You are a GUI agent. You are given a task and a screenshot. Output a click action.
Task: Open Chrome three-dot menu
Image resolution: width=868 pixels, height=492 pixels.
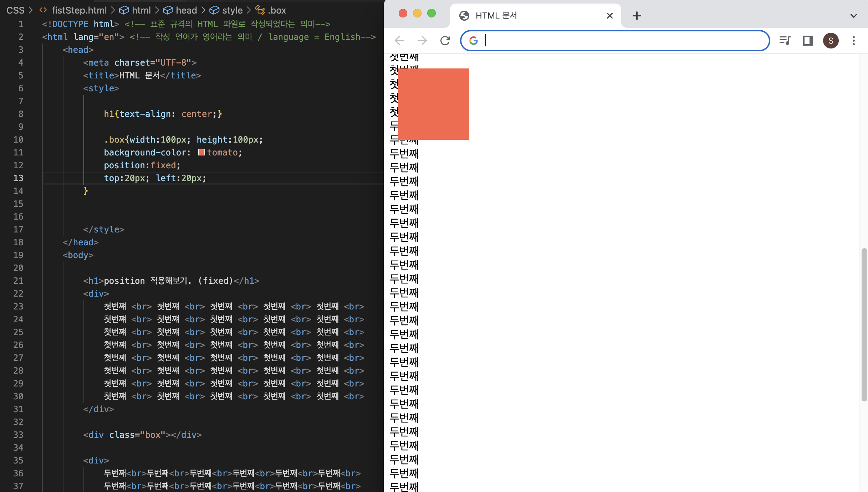pyautogui.click(x=854, y=41)
